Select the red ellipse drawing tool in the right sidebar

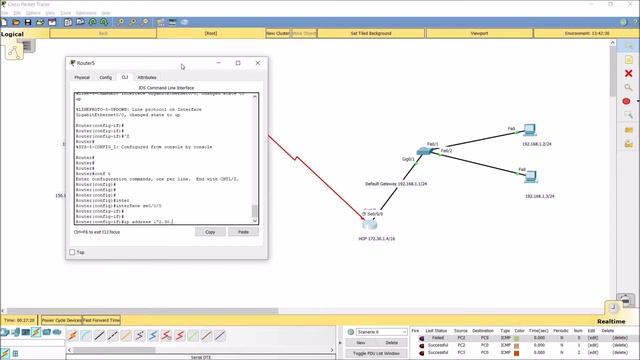tap(627, 101)
